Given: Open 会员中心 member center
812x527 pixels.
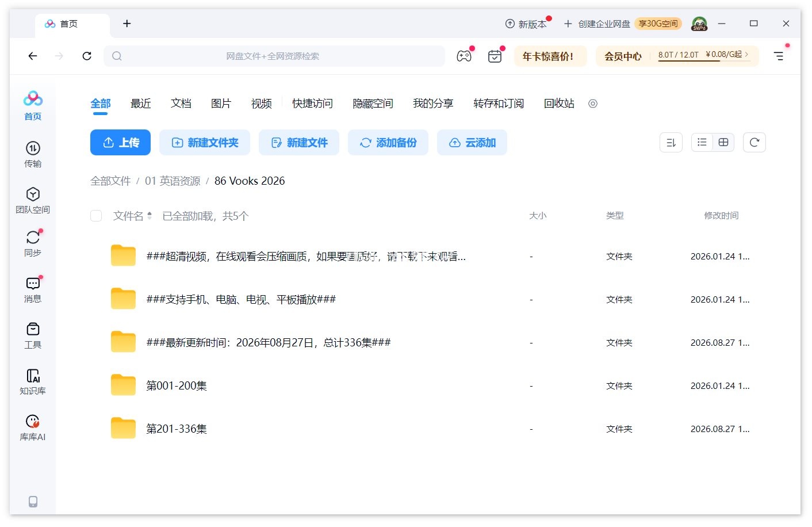Looking at the screenshot, I should 623,56.
